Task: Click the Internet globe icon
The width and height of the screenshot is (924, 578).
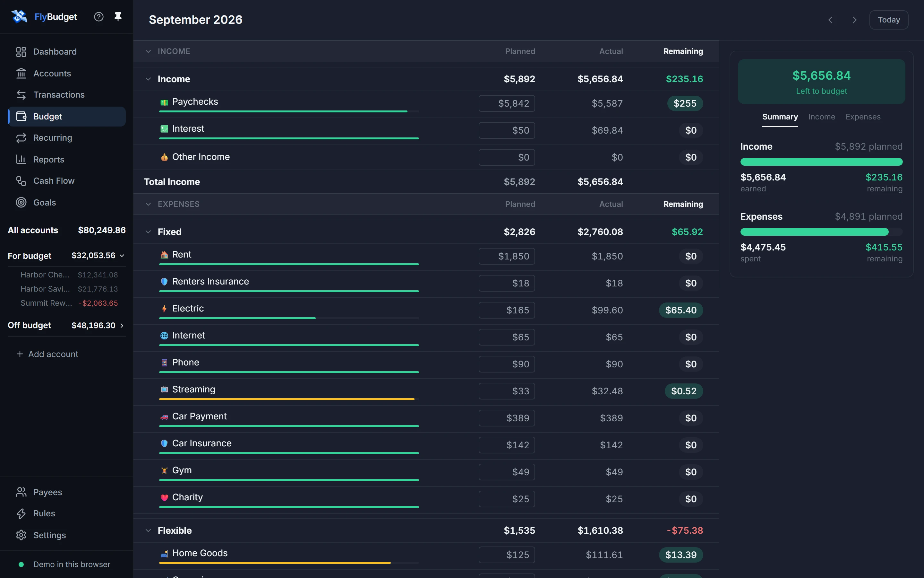Action: (164, 336)
